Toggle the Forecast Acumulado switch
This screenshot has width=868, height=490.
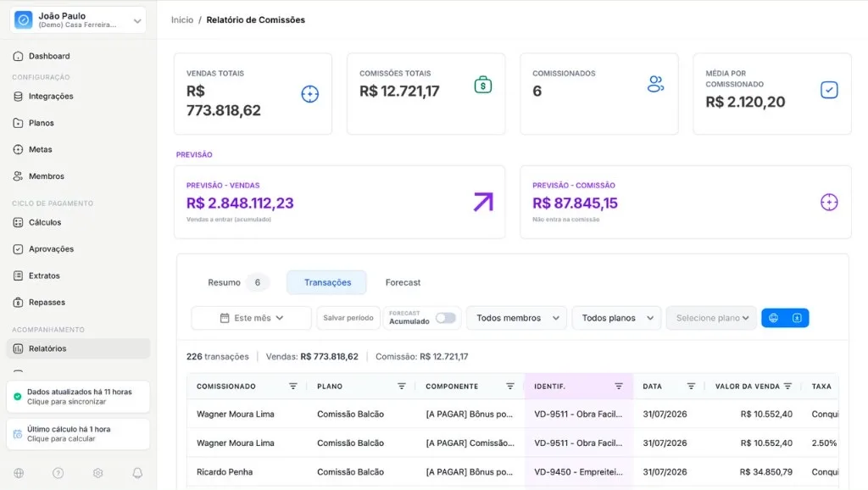(446, 318)
